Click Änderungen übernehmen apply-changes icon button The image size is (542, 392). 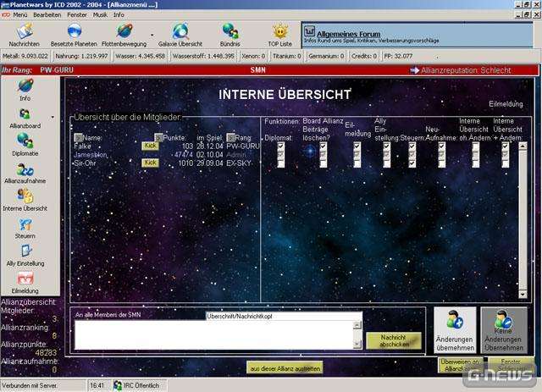tap(455, 330)
